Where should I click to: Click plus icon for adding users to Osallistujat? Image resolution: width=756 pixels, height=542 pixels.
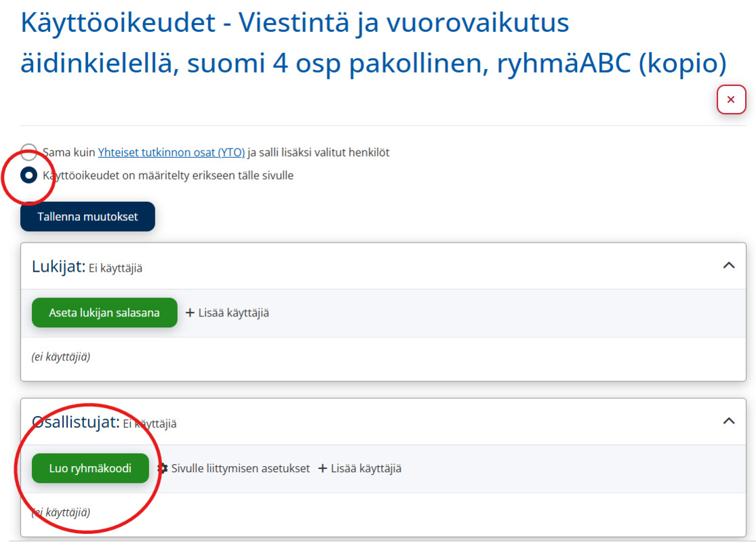[x=323, y=468]
